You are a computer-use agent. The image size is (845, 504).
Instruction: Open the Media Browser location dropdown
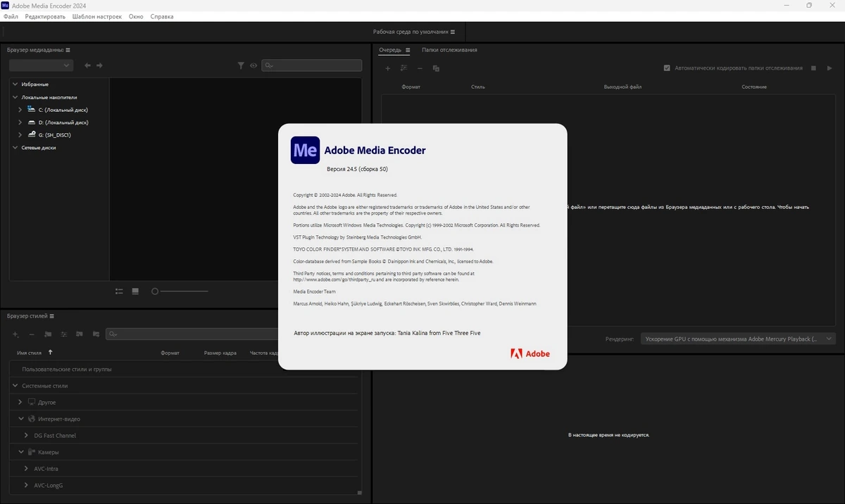tap(41, 65)
